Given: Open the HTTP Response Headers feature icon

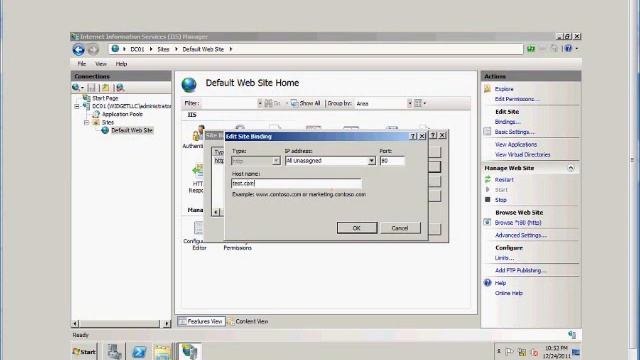Looking at the screenshot, I should tap(198, 170).
